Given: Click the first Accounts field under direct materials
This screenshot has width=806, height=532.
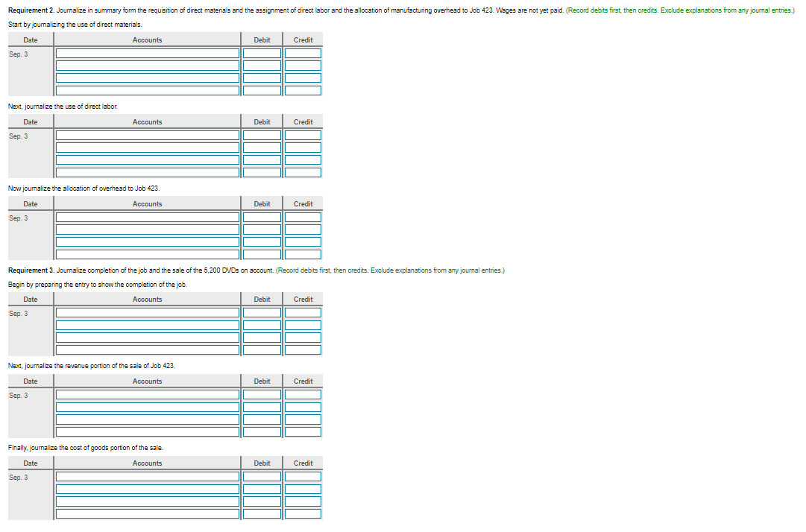Looking at the screenshot, I should pos(147,53).
